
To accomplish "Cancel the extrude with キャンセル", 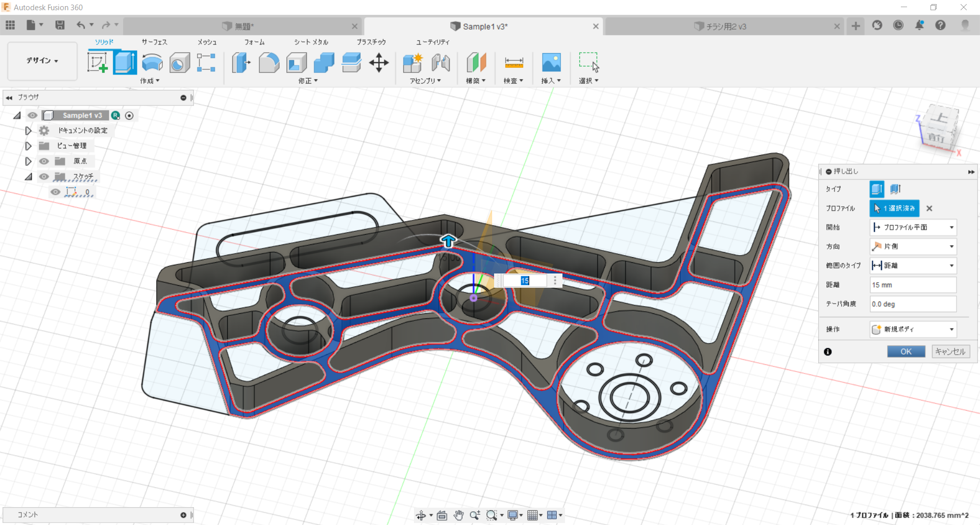I will 950,352.
